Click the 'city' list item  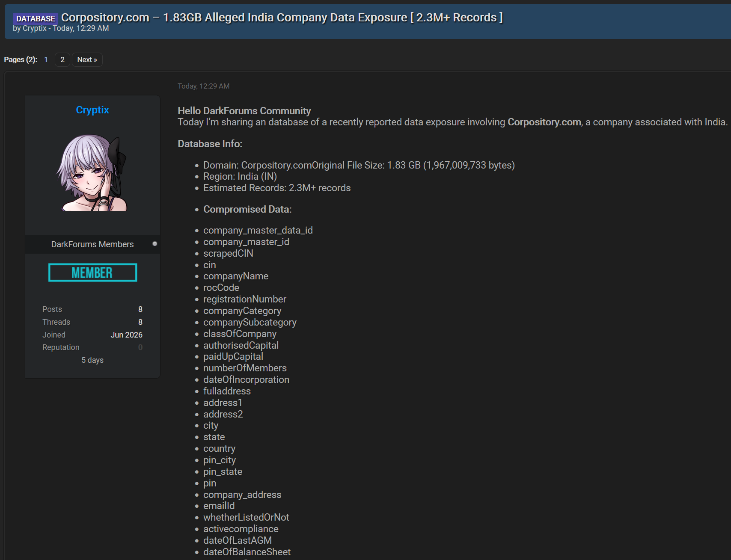click(211, 426)
